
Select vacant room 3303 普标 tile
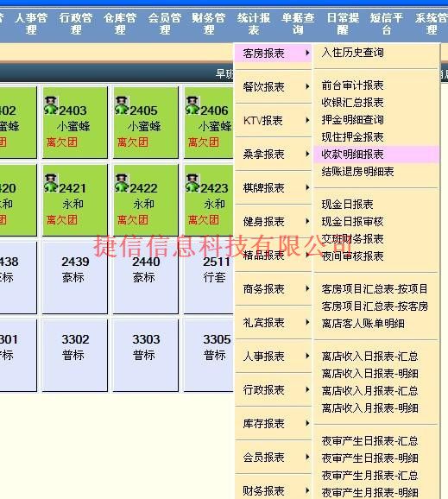click(146, 355)
